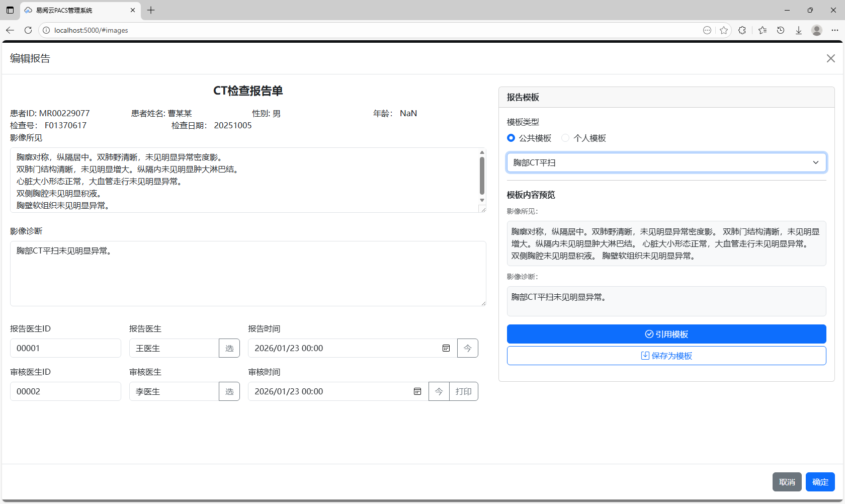Click 影像所见 textarea scrollbar
Screen dimensions: 845x504
(482, 176)
